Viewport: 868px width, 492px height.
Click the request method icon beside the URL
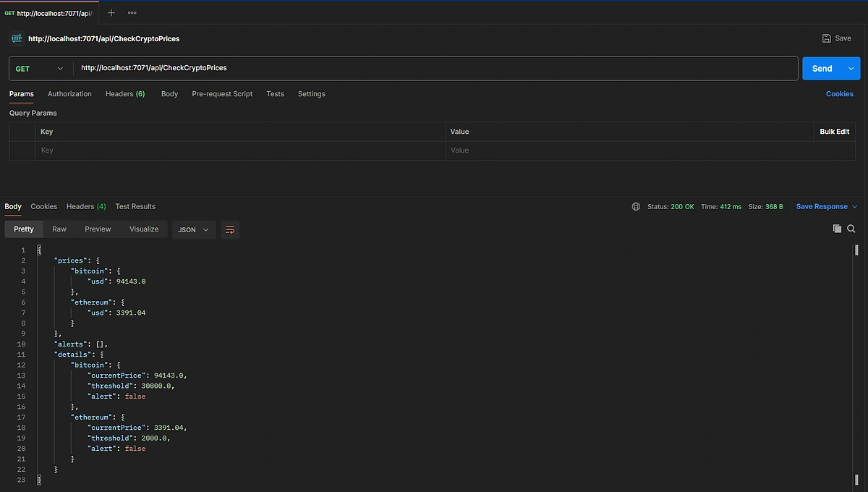(16, 38)
